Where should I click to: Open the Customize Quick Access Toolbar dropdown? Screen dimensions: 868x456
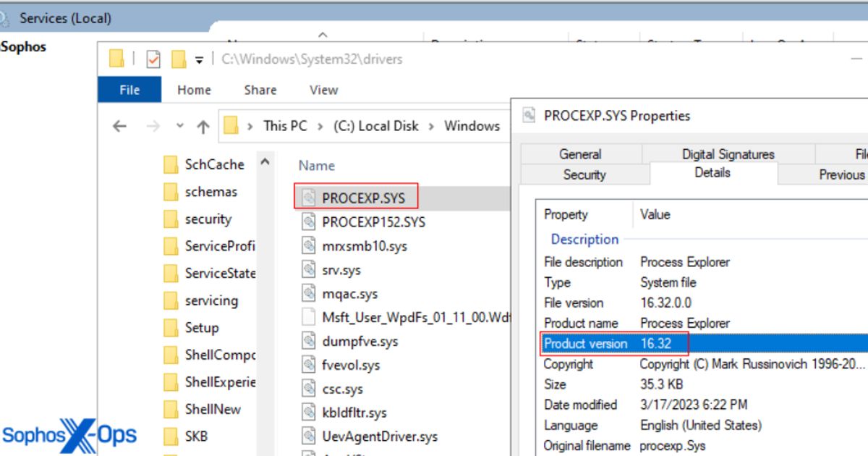(199, 60)
